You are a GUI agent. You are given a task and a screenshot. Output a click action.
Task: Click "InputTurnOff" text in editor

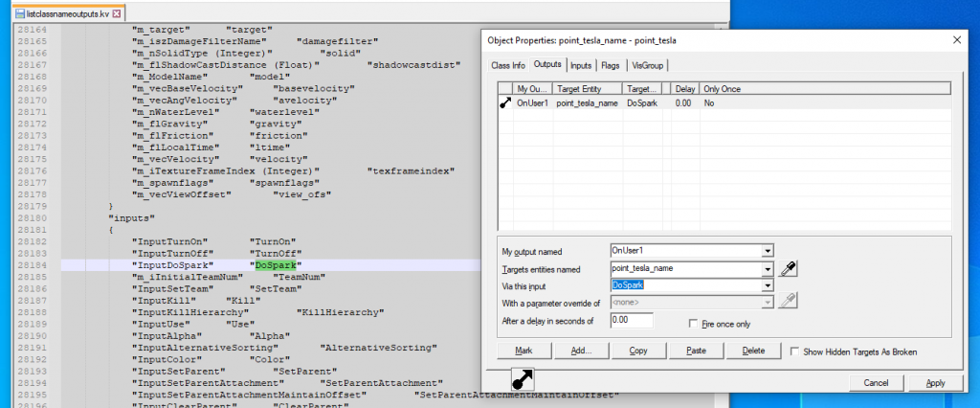point(172,254)
